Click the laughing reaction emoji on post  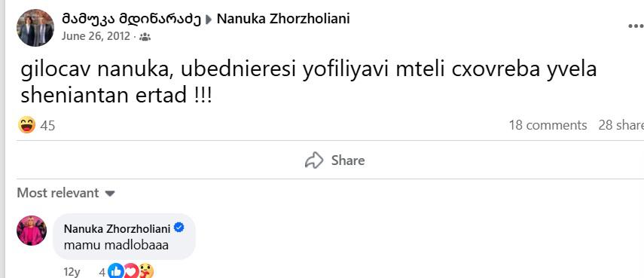point(26,125)
